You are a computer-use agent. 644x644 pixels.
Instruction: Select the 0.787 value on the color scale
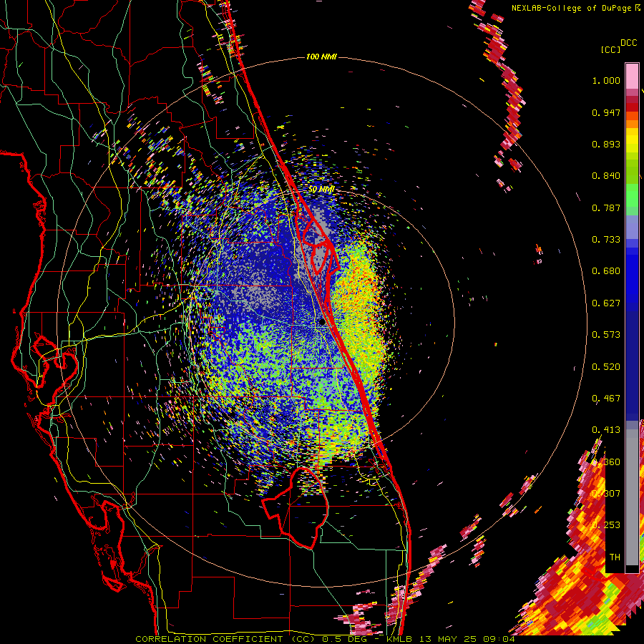606,208
